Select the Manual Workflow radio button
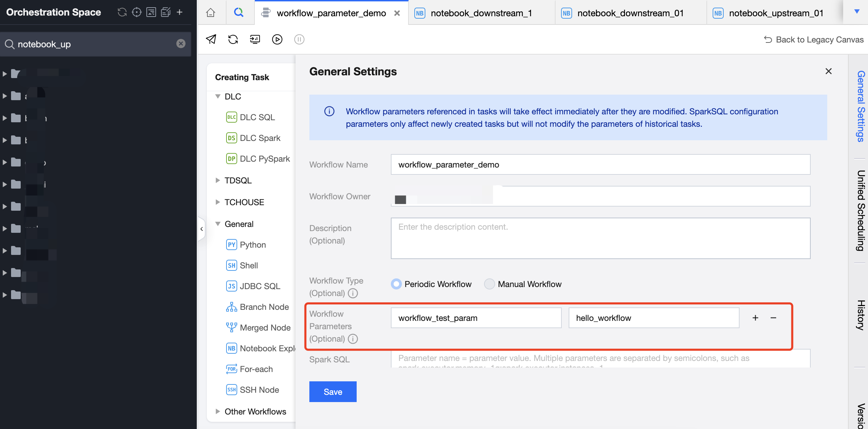This screenshot has width=868, height=429. tap(489, 284)
